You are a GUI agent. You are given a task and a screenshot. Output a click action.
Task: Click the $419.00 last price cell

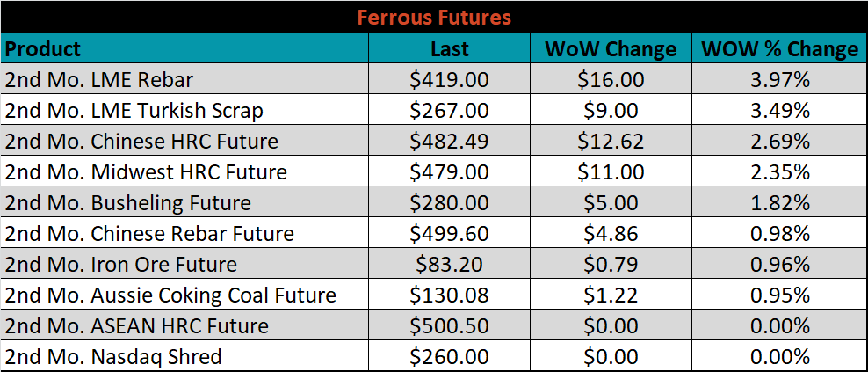450,79
